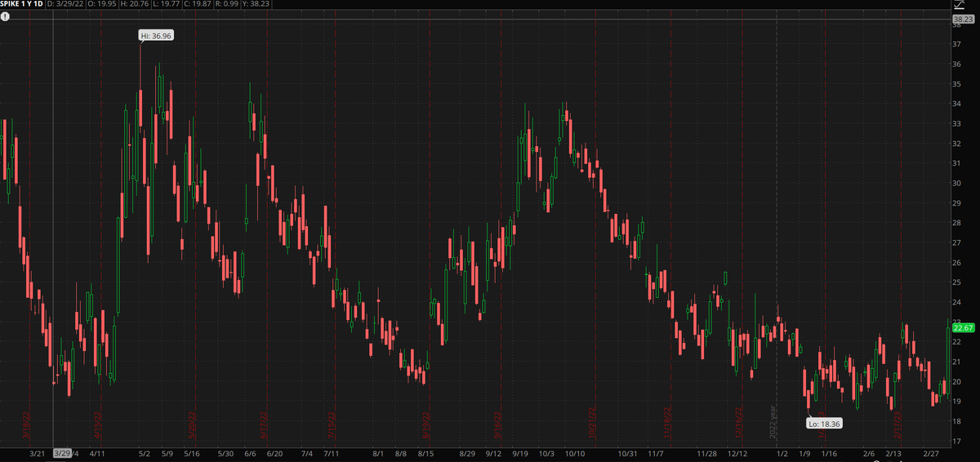Click the 1/9 date axis label
This screenshot has width=980, height=462.
tap(804, 453)
